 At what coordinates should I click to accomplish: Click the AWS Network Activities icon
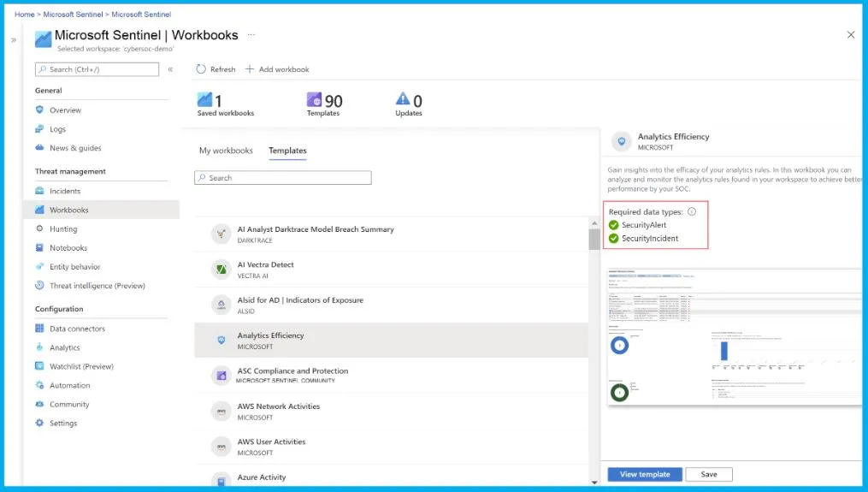coord(221,411)
